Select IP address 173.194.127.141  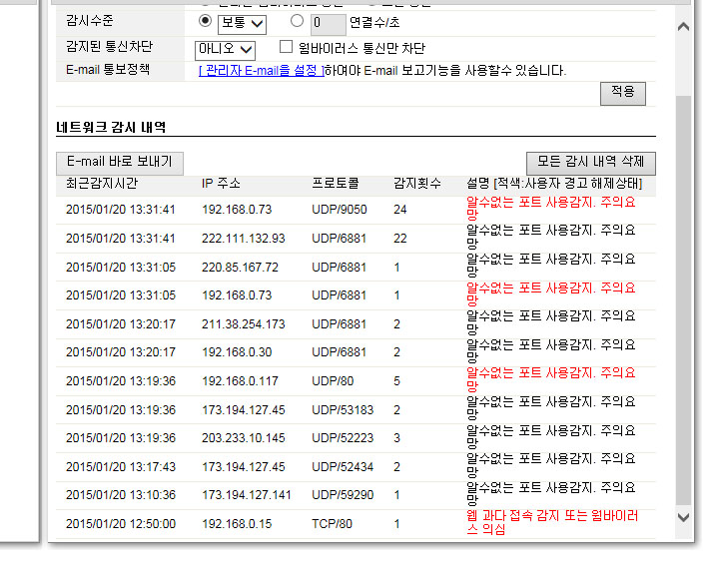coord(247,495)
